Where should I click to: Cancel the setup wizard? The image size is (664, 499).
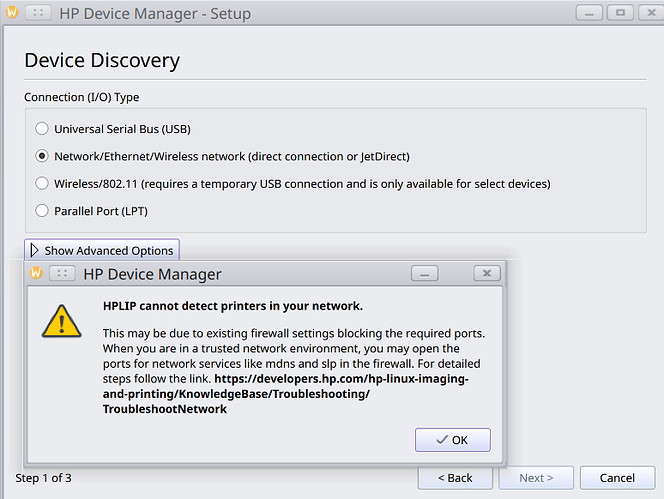coord(617,478)
